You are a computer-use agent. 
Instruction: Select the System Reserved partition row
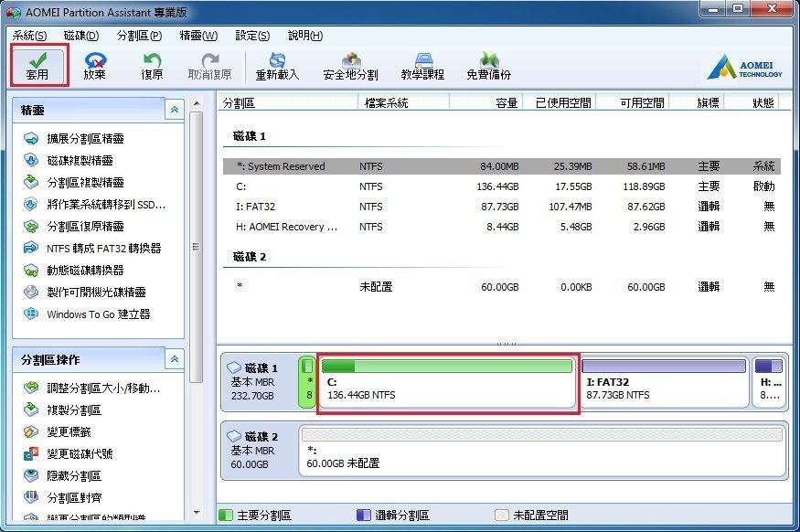502,166
